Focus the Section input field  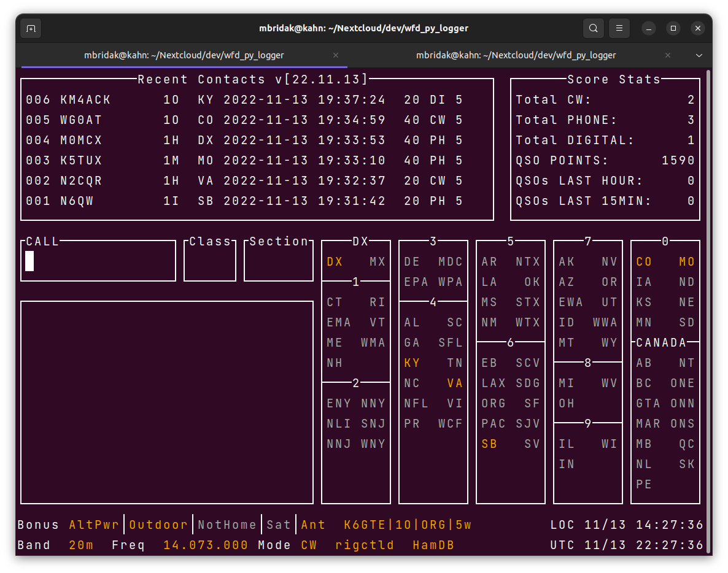(x=279, y=263)
